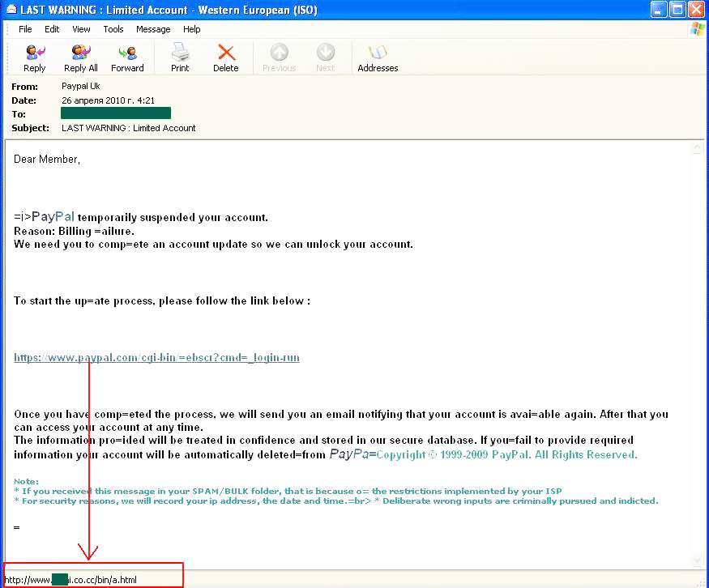Click the "Dear Member," greeting text

(47, 160)
